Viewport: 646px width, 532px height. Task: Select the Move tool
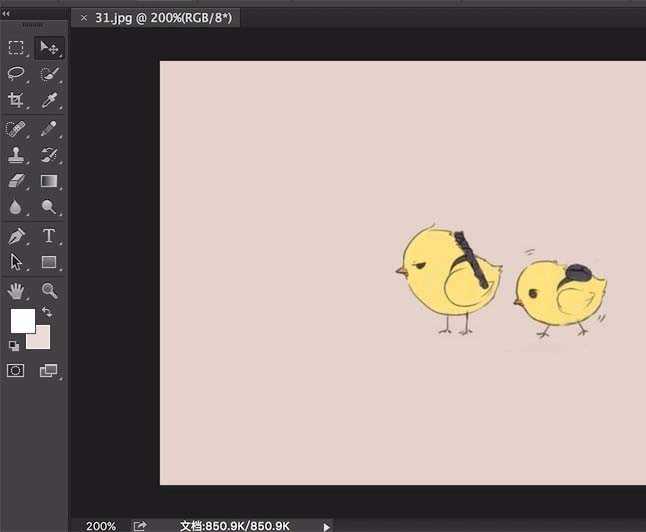48,48
